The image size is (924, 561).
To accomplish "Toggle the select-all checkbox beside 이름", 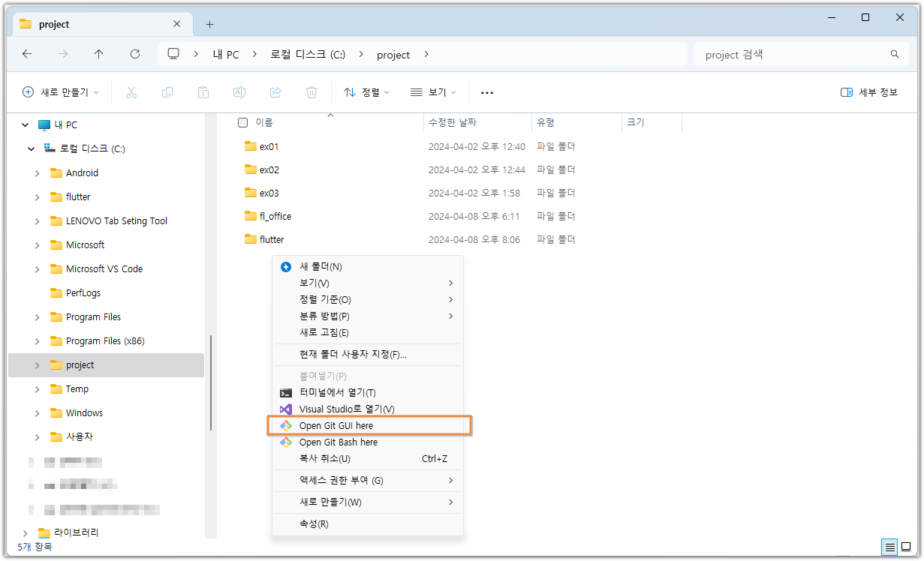I will tap(242, 122).
